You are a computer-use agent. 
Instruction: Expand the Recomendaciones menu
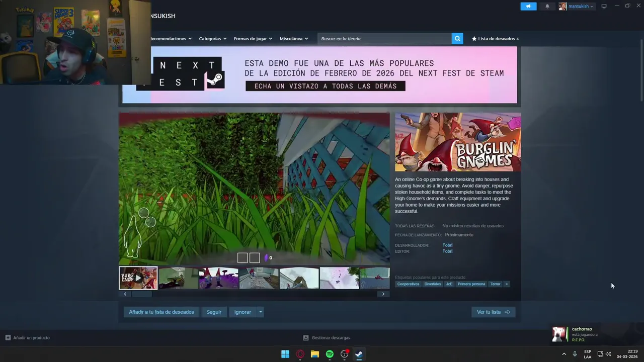(171, 39)
